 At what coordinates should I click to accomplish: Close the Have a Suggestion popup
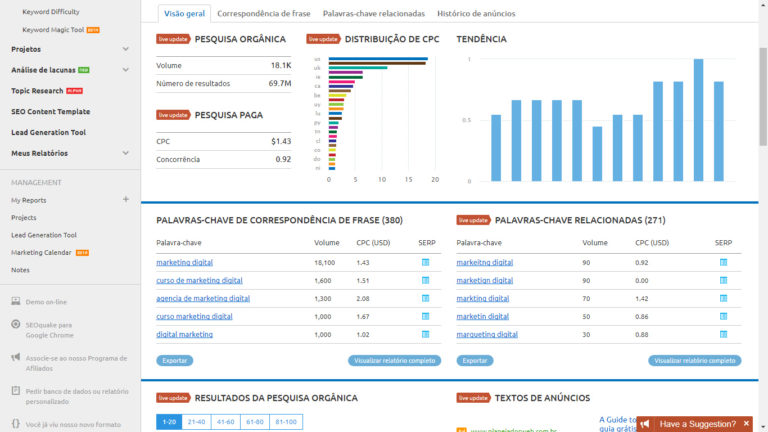746,424
